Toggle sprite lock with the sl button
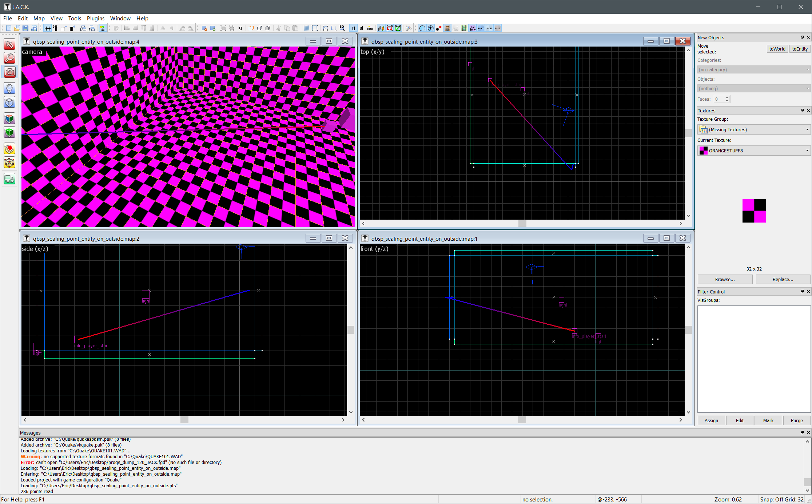 [362, 28]
